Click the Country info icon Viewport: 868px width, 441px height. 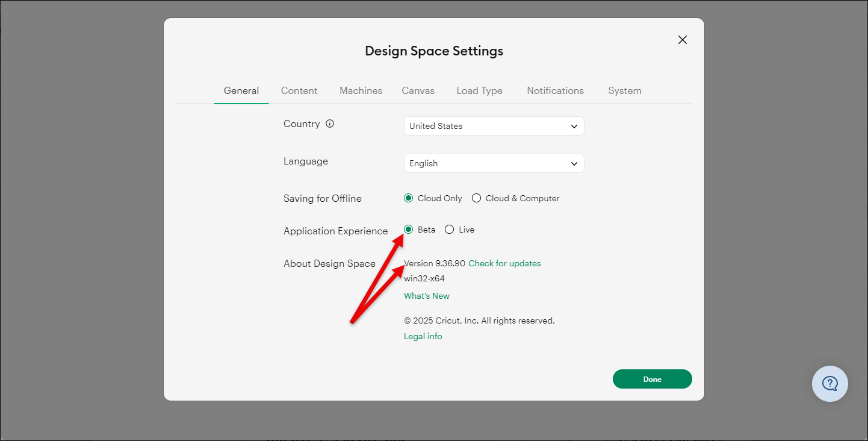click(x=330, y=123)
